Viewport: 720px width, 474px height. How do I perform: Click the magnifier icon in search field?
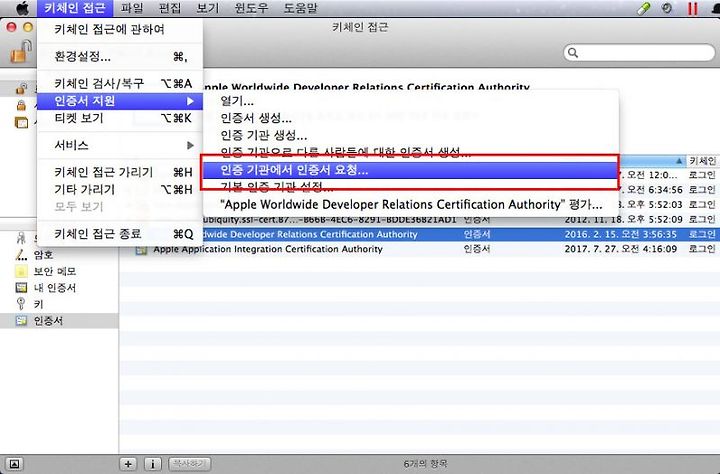coord(573,52)
